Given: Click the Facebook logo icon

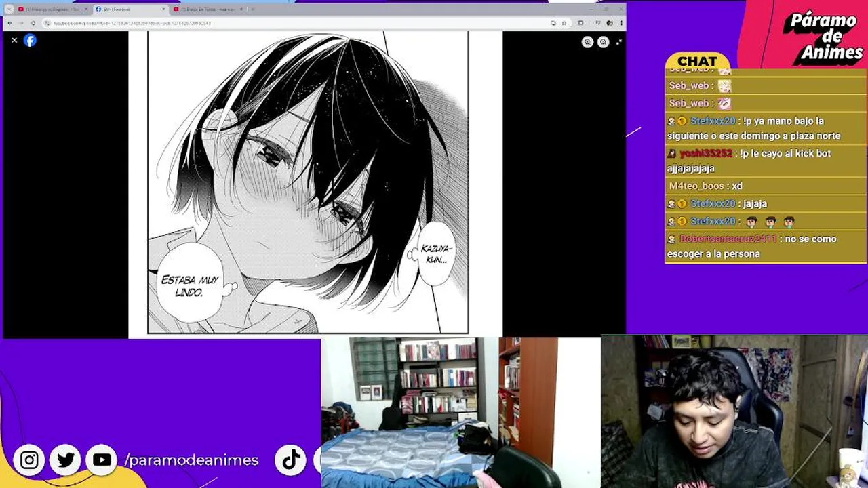Looking at the screenshot, I should [x=30, y=40].
